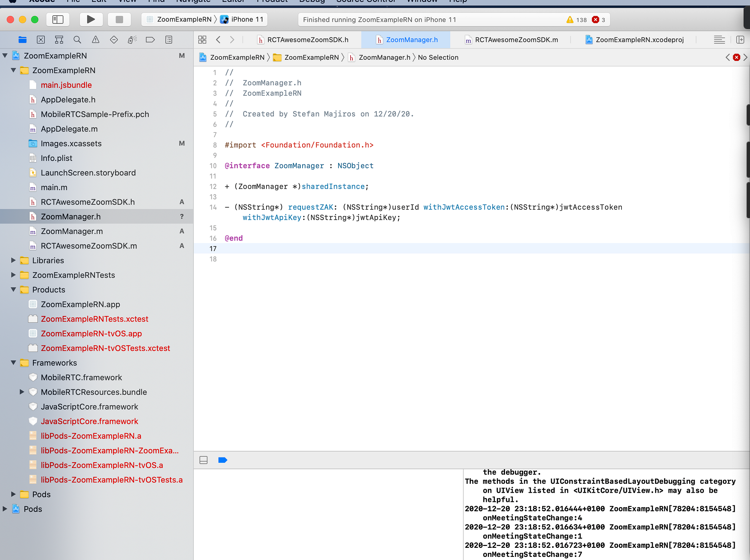Expand the Libraries folder
The image size is (750, 560).
pyautogui.click(x=13, y=260)
